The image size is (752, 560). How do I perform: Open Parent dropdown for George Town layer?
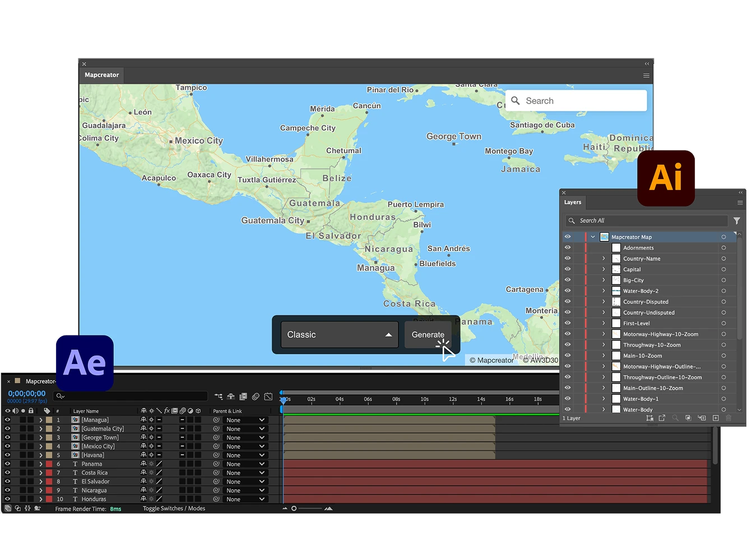point(245,438)
